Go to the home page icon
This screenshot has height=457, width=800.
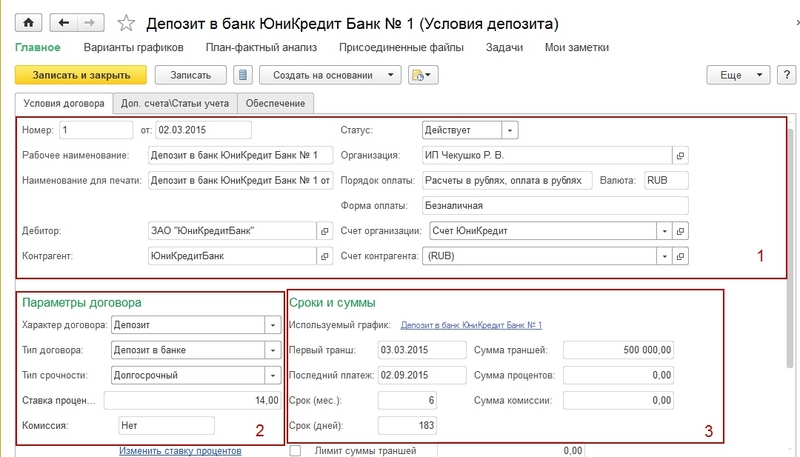pyautogui.click(x=29, y=22)
